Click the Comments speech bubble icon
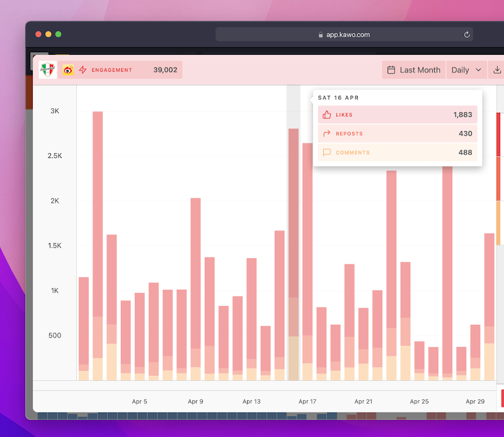The width and height of the screenshot is (504, 437). [326, 152]
